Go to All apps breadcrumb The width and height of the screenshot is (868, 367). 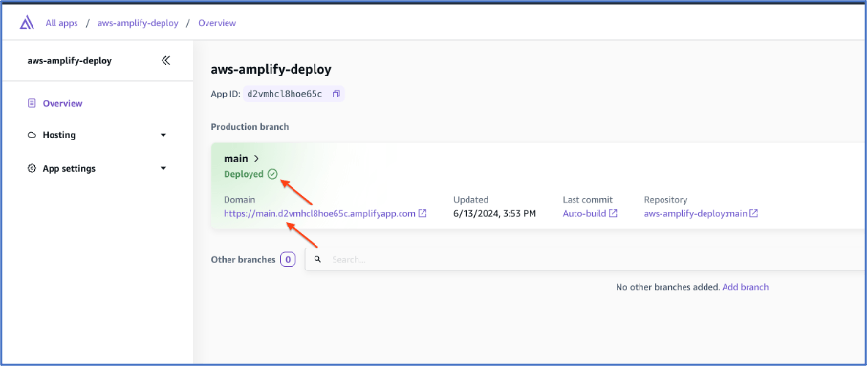[x=61, y=23]
